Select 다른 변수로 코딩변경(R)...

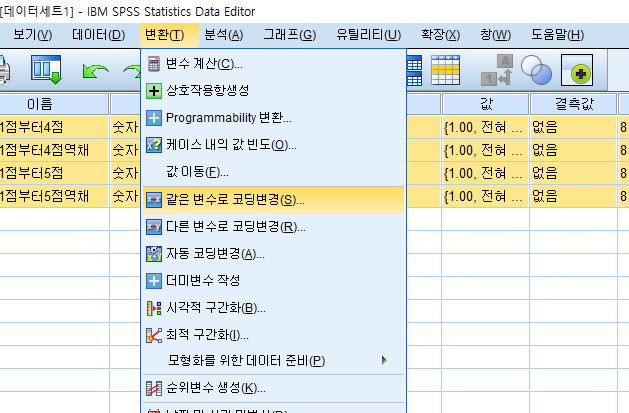pyautogui.click(x=273, y=227)
